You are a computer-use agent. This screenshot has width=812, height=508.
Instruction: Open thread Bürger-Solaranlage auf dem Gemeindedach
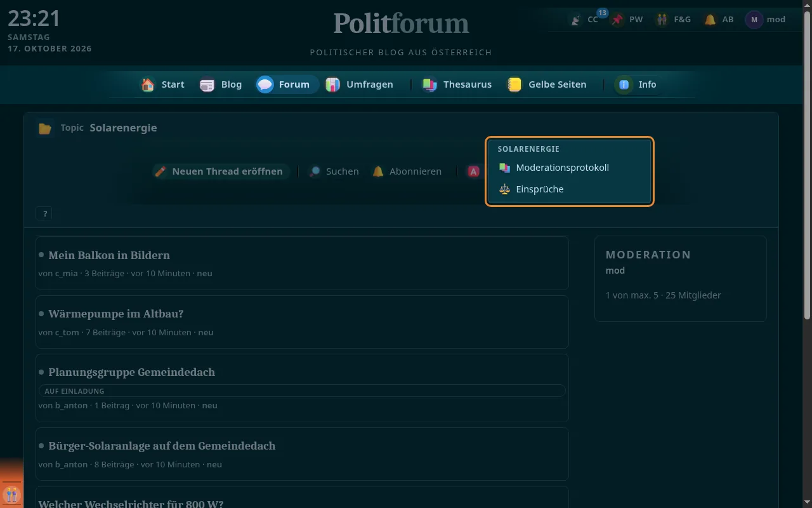pyautogui.click(x=162, y=446)
